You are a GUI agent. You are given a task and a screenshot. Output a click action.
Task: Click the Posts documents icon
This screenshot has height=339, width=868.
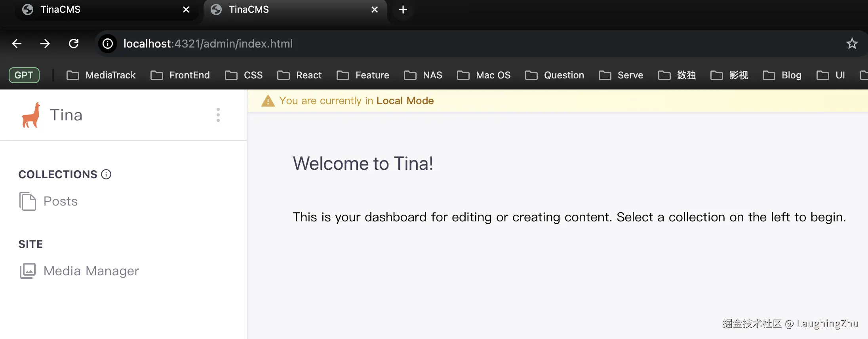[x=27, y=201]
